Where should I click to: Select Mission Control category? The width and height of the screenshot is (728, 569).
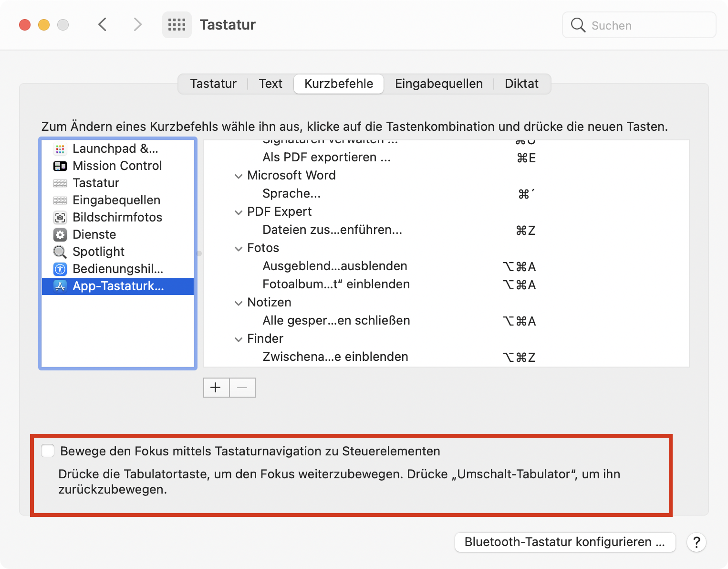pos(118,166)
